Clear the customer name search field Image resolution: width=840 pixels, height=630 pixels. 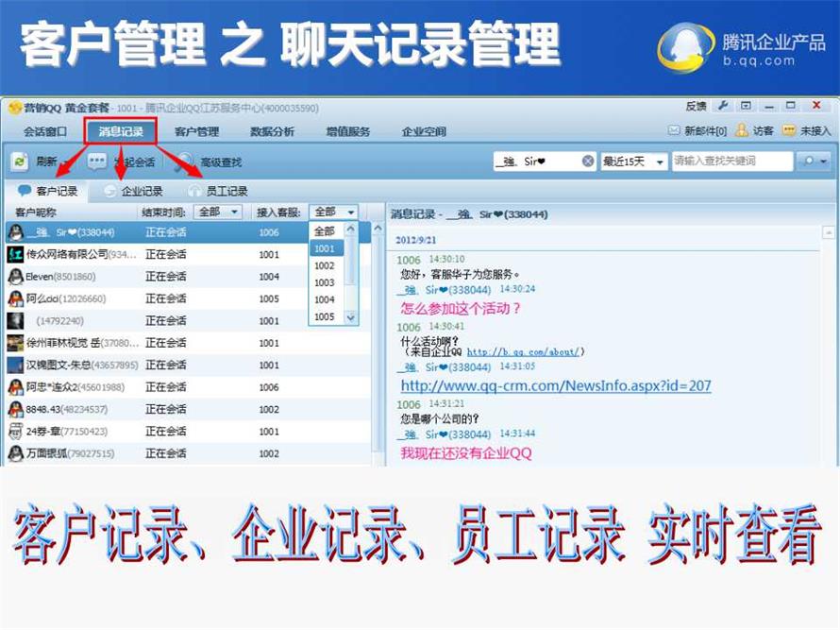[588, 162]
